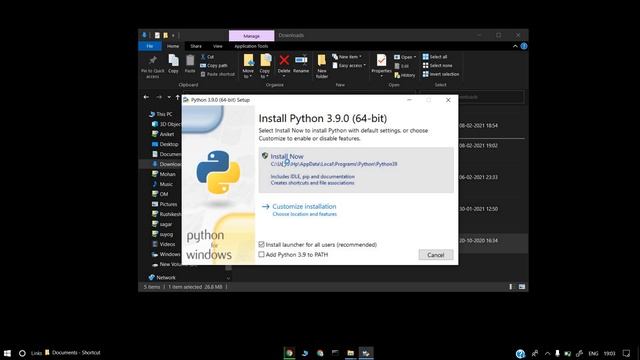Collapse the Explorer ribbon with chevron
Image resolution: width=640 pixels, height=360 pixels.
[515, 46]
